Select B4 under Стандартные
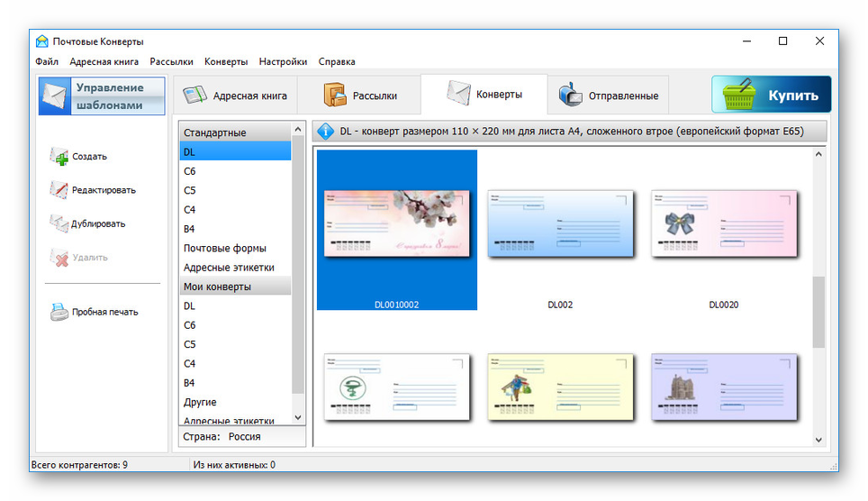The image size is (868, 501). pos(235,229)
